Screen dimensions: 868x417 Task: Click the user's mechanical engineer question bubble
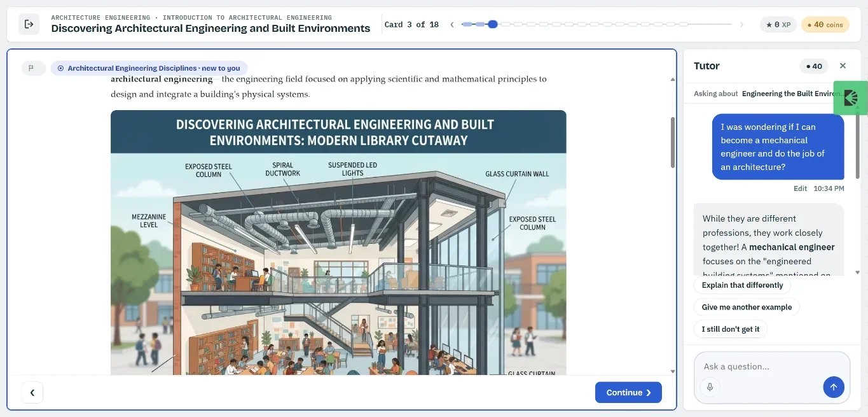[x=778, y=147]
